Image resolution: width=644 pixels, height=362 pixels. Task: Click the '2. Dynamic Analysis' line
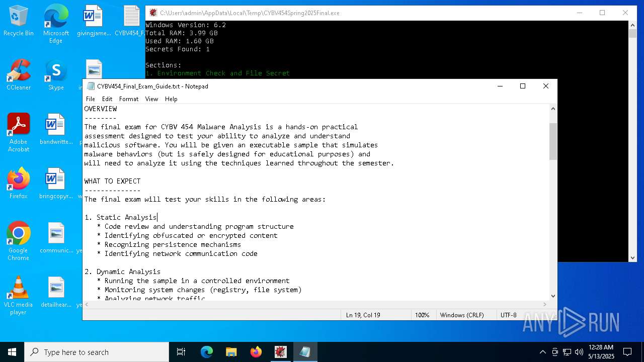coord(122,271)
